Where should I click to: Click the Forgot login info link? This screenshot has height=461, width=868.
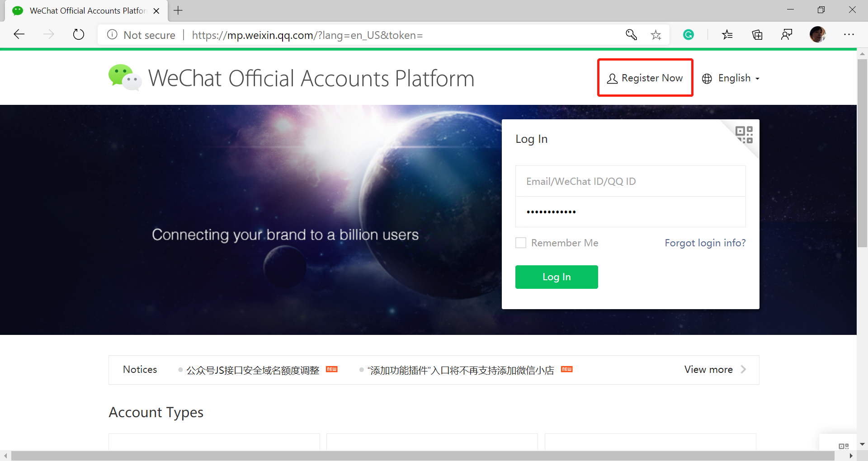point(705,243)
